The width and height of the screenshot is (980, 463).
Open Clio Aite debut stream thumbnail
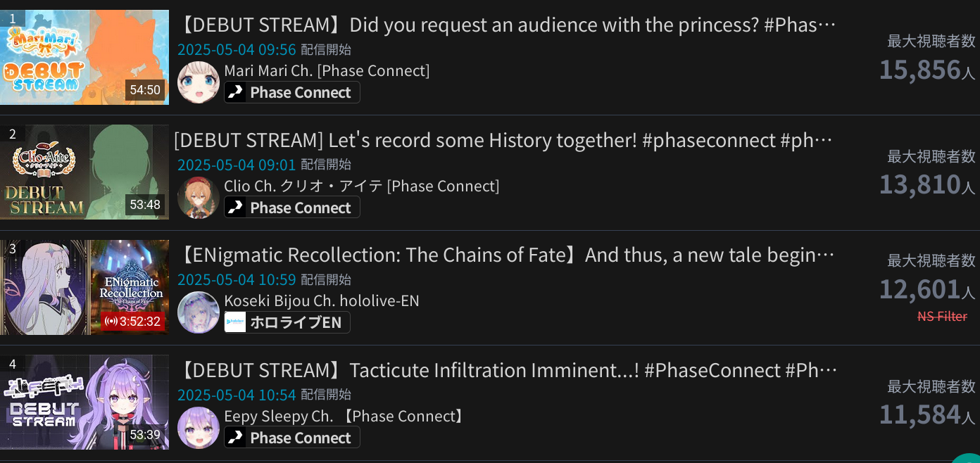(84, 172)
